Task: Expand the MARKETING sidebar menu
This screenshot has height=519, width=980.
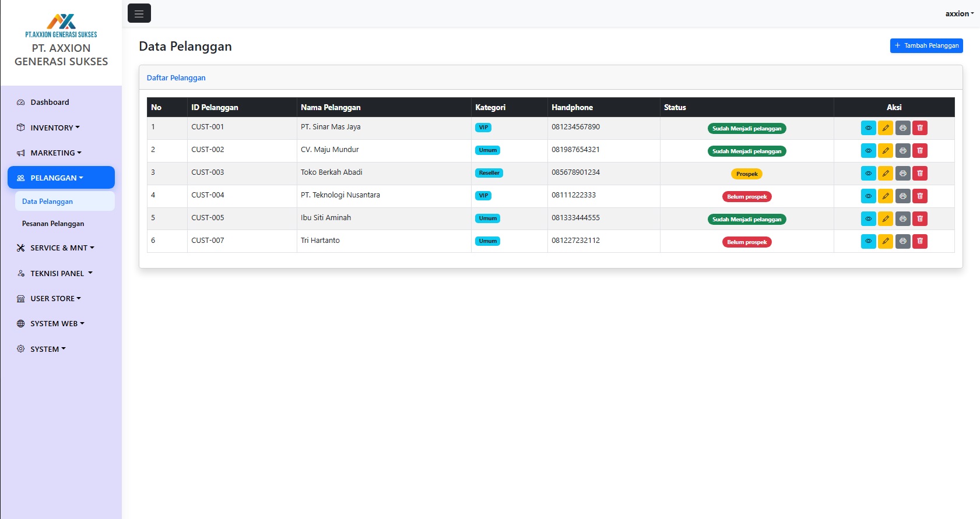Action: coord(61,153)
